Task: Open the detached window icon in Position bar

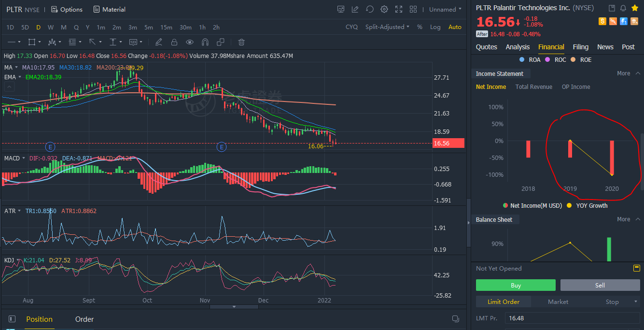Action: coord(455,319)
